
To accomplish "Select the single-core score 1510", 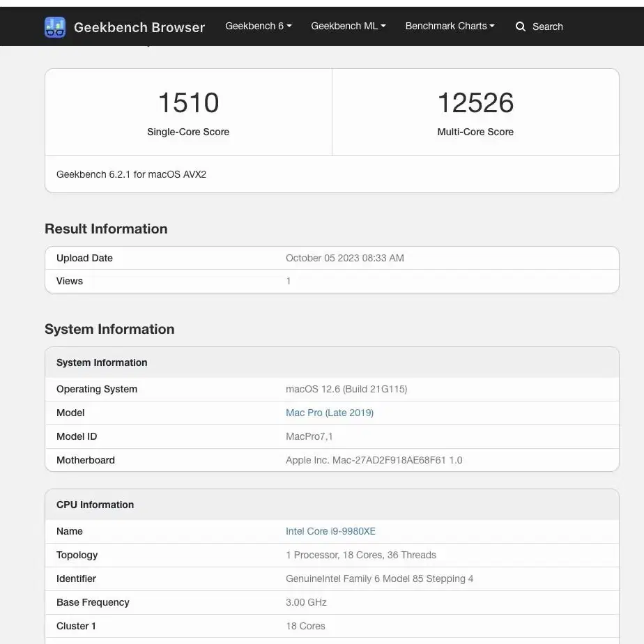I will (188, 102).
